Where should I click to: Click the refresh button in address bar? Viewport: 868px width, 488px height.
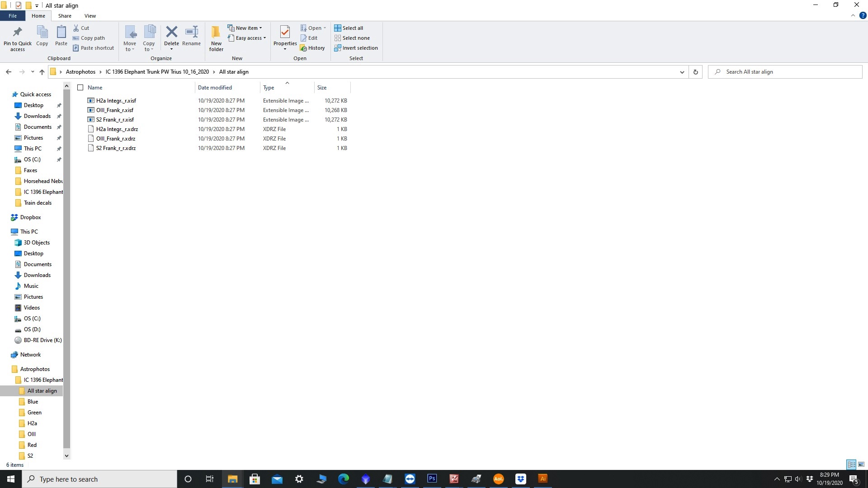[696, 71]
